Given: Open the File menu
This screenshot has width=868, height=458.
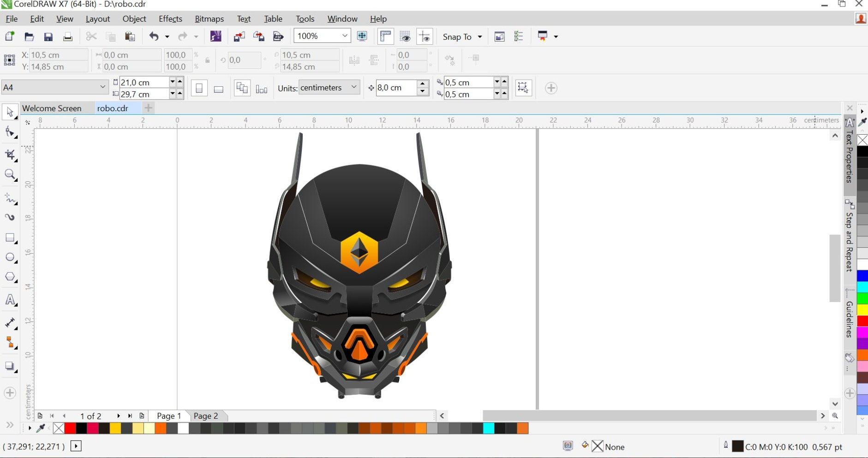Looking at the screenshot, I should [12, 19].
